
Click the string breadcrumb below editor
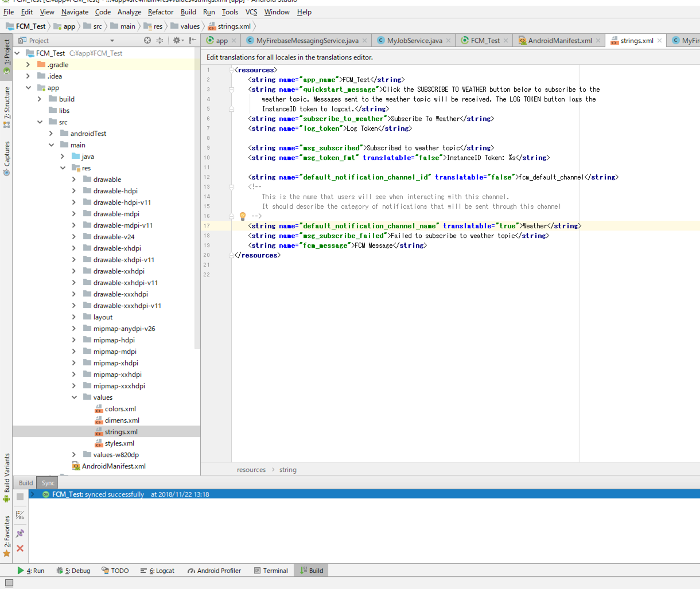pos(288,470)
